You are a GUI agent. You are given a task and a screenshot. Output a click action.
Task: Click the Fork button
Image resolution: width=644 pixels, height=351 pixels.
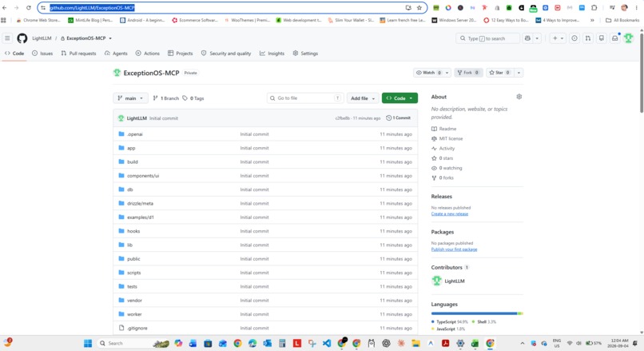468,73
